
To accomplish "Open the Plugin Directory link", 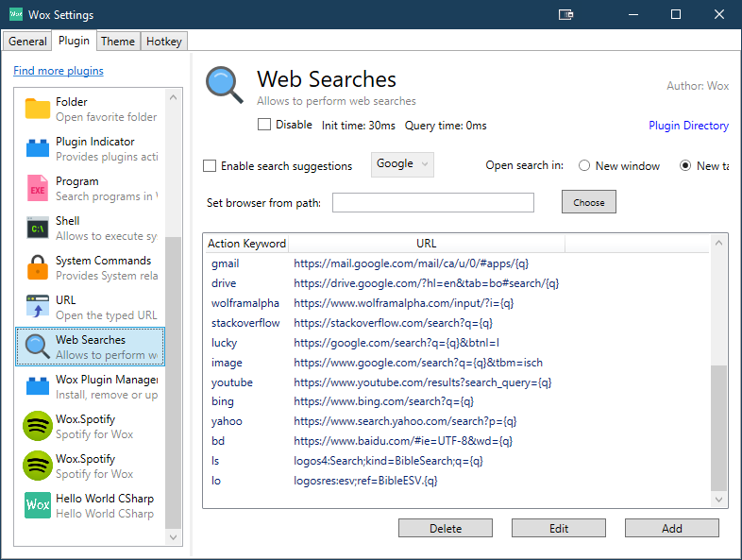I will [x=688, y=126].
